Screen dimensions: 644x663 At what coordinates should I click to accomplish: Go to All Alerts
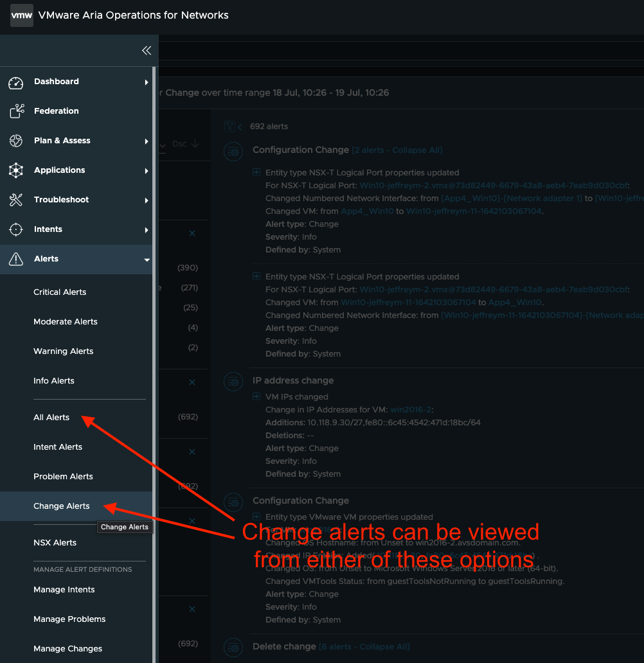[51, 418]
